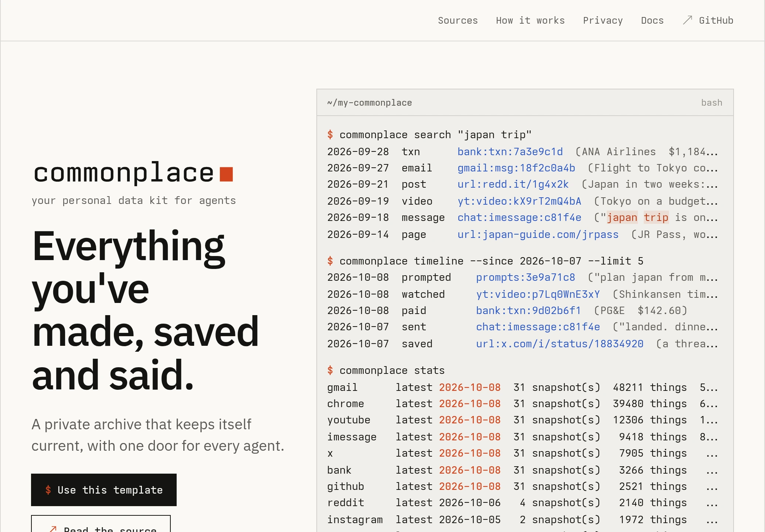Open prompts:3e9a71c8 timeline link
The height and width of the screenshot is (532, 765).
tap(526, 277)
